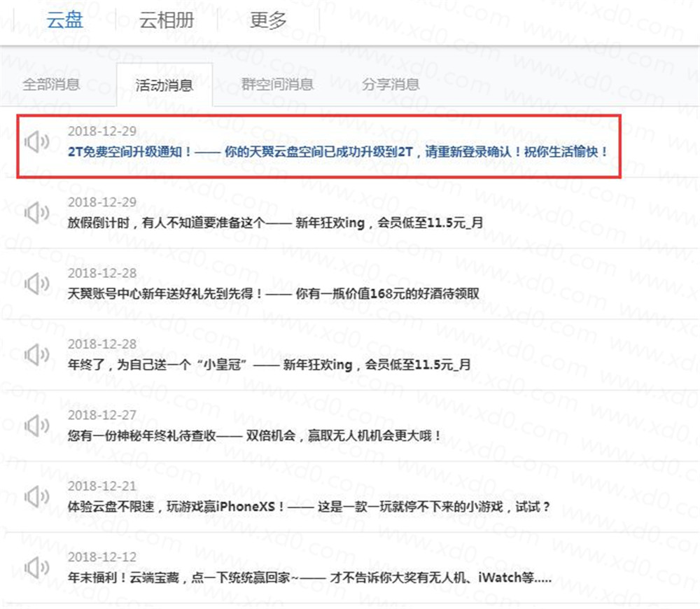
Task: Click speaker icon beside 2T免费空间升级通知 message
Action: pyautogui.click(x=36, y=142)
